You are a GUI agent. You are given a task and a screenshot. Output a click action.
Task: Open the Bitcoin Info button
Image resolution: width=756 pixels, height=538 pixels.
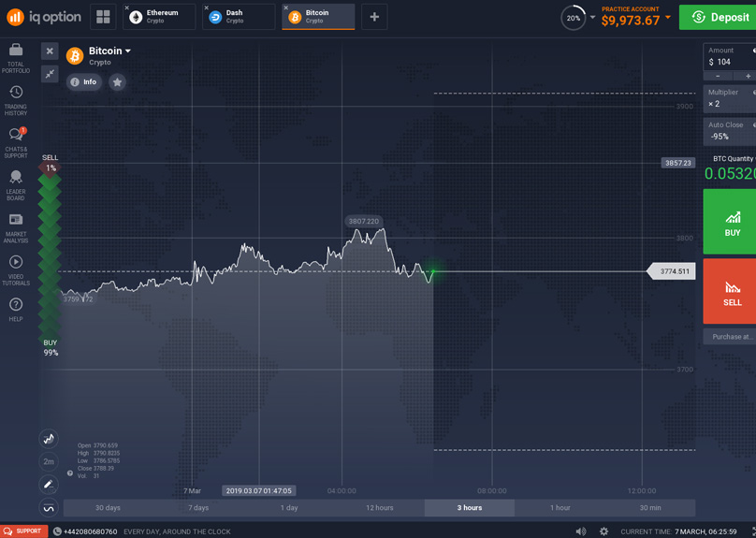(84, 82)
